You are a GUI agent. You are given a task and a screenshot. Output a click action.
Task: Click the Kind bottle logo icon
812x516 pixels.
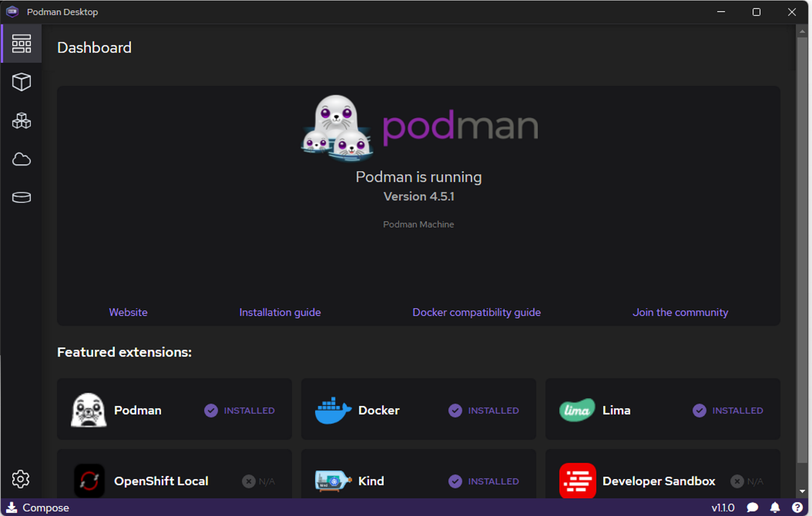333,481
